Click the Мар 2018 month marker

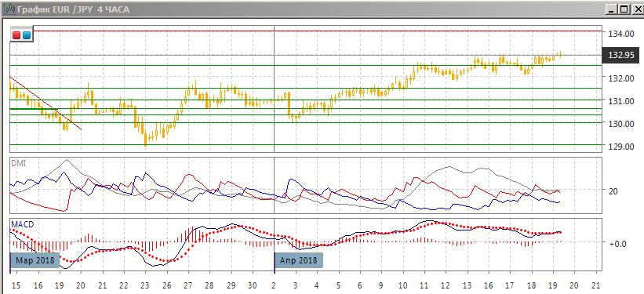pyautogui.click(x=35, y=260)
